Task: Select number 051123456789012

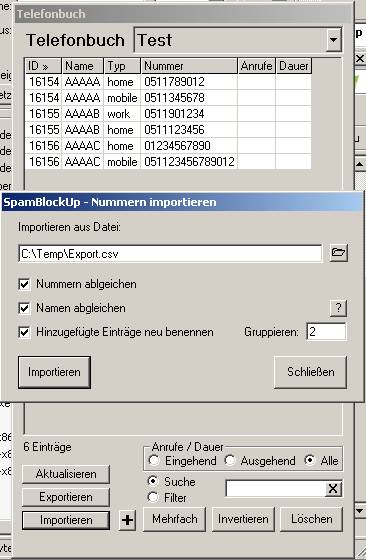Action: pyautogui.click(x=189, y=162)
